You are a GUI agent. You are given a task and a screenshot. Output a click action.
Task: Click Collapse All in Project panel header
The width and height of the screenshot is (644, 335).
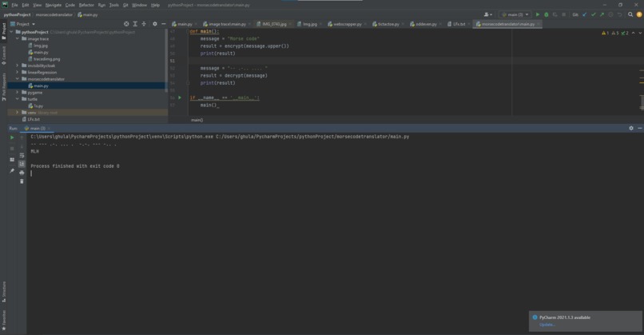tap(144, 24)
